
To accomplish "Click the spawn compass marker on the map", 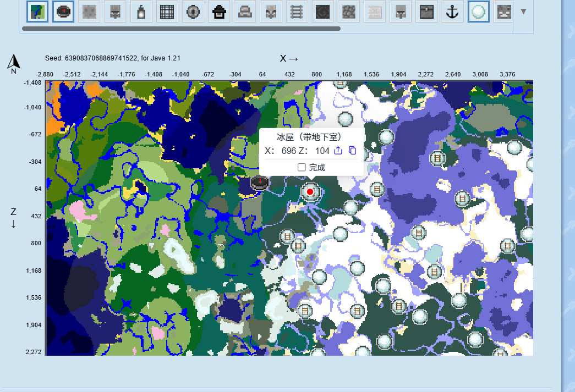I will [x=260, y=182].
